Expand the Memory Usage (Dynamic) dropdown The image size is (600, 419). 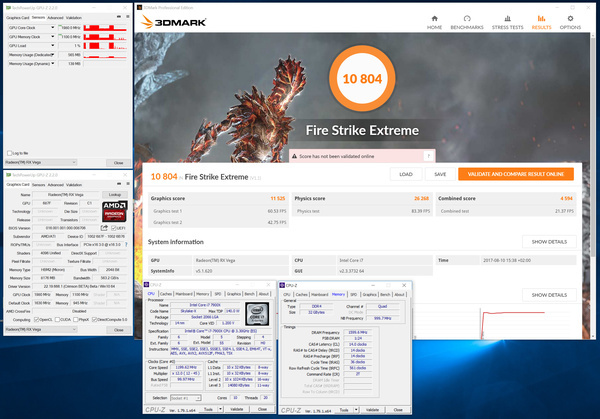tap(52, 64)
